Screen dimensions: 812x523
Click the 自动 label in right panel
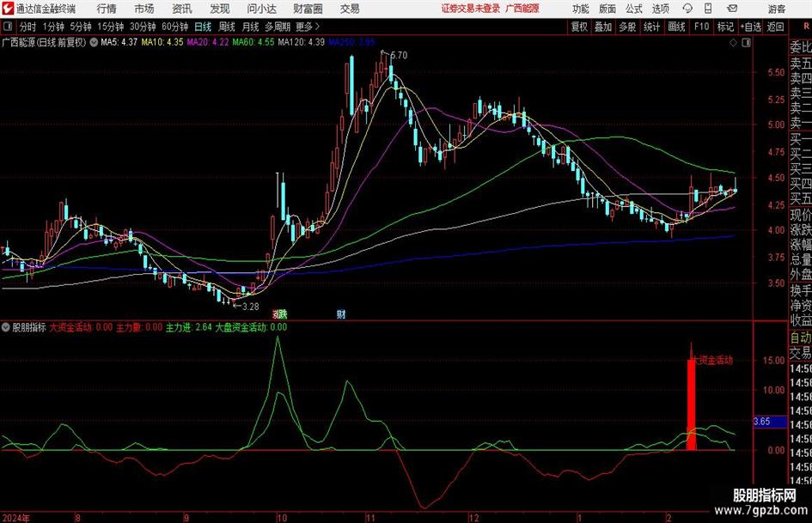coord(800,338)
